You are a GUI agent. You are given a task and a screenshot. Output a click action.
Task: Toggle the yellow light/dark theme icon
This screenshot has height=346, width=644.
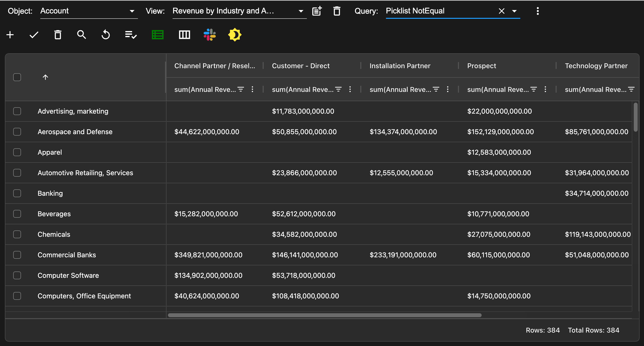coord(235,35)
